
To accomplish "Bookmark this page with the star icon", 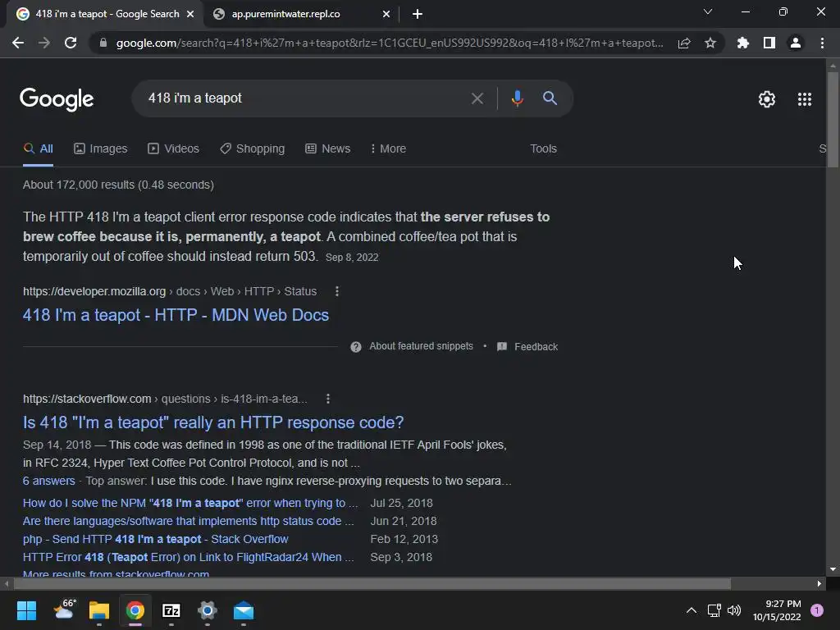I will [710, 43].
